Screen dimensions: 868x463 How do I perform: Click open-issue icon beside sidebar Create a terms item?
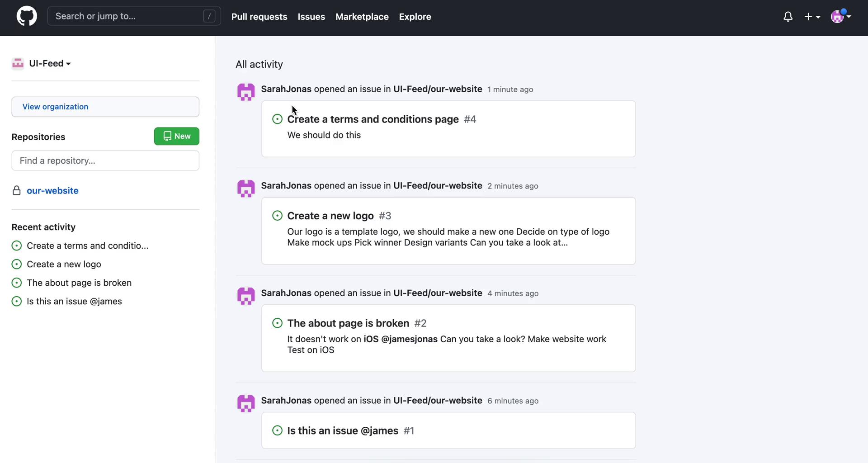pos(17,246)
